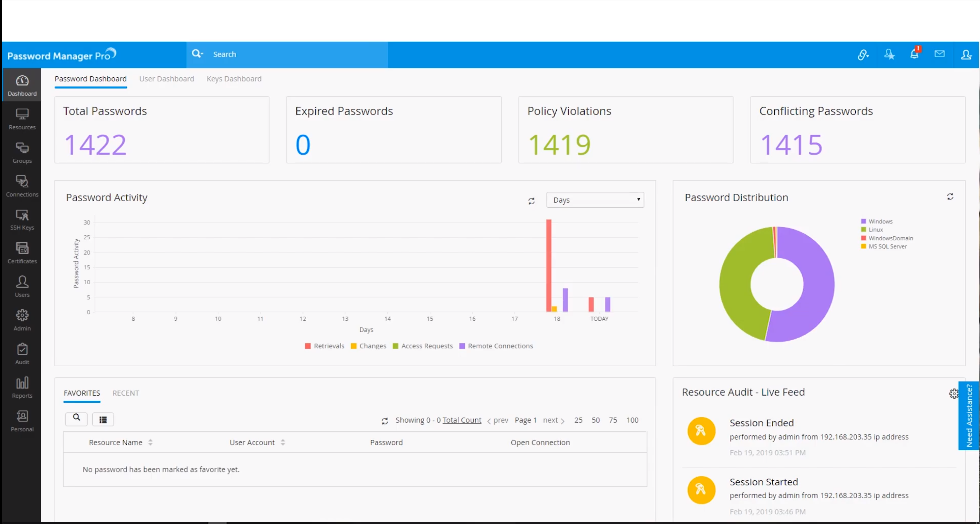Switch to User Dashboard tab
980x524 pixels.
pos(167,79)
